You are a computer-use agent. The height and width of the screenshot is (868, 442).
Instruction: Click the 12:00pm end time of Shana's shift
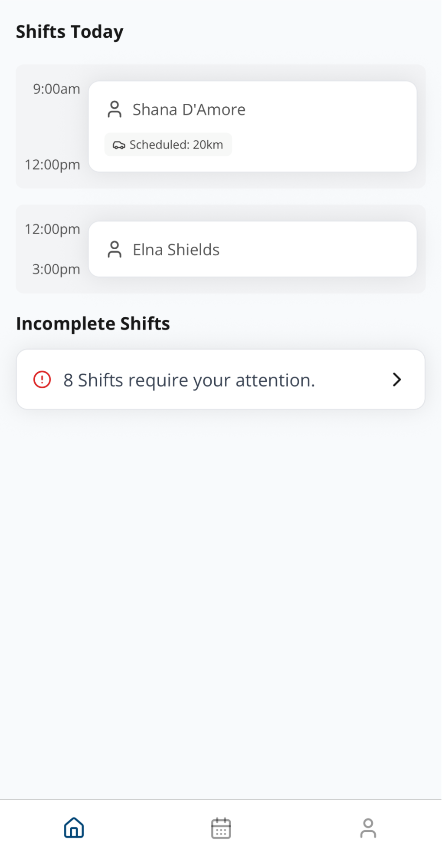point(52,165)
